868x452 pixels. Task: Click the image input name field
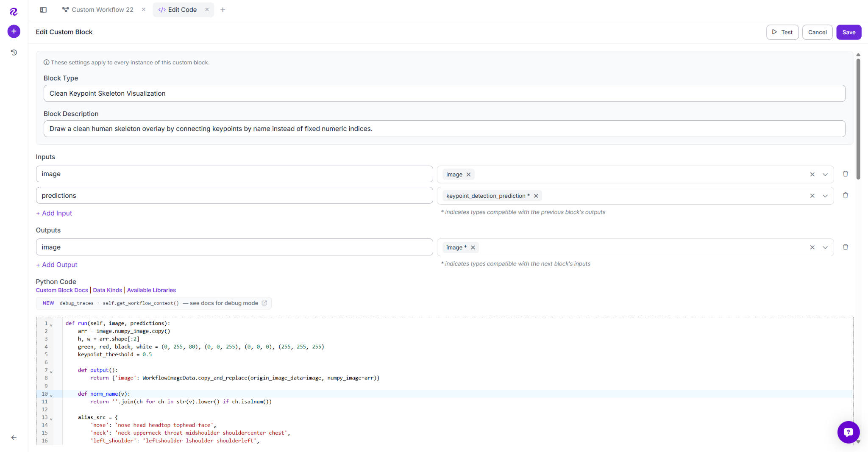[x=234, y=174]
